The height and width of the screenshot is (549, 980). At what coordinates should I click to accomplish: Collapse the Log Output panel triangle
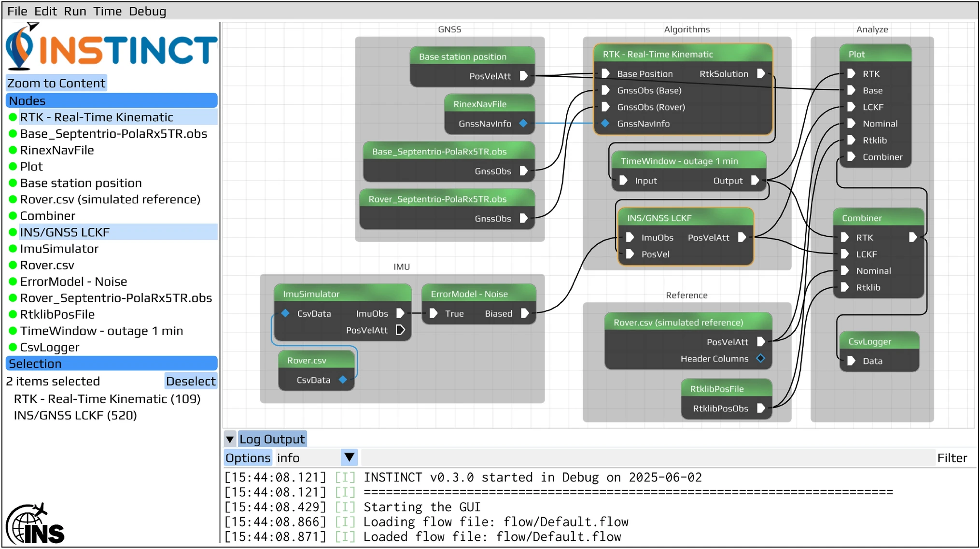[x=230, y=439]
